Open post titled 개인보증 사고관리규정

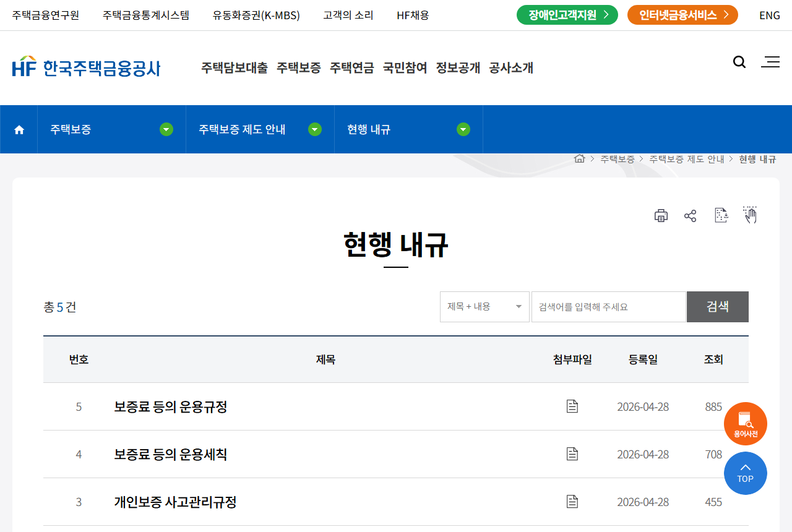point(175,502)
